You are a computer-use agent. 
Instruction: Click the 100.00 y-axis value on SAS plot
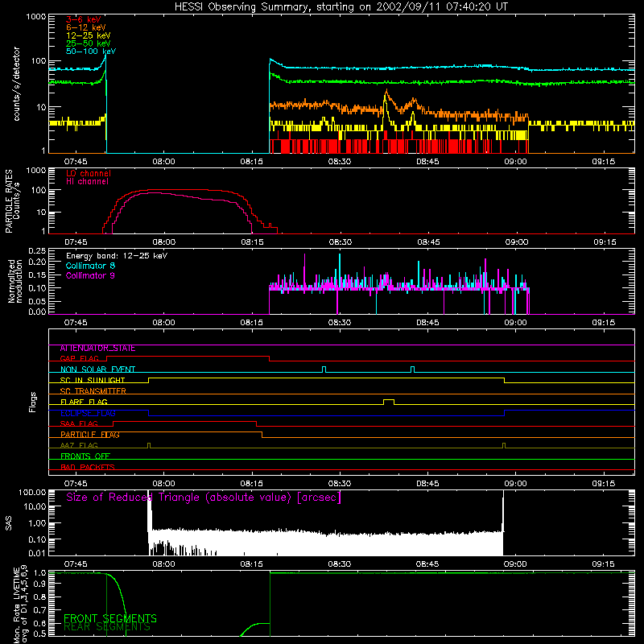click(x=32, y=493)
